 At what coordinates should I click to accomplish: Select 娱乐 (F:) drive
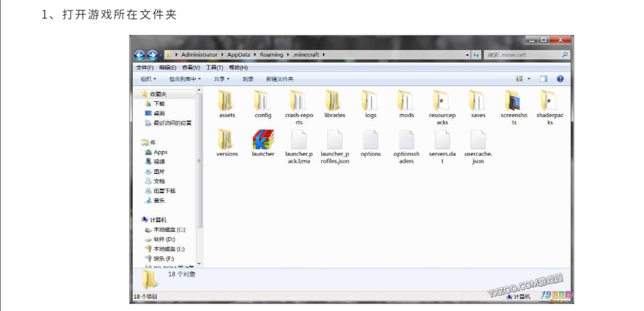click(x=159, y=259)
